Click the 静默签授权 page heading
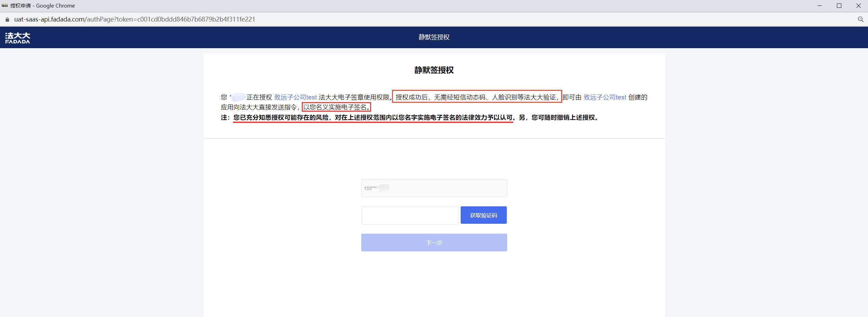Image resolution: width=868 pixels, height=317 pixels. point(434,70)
